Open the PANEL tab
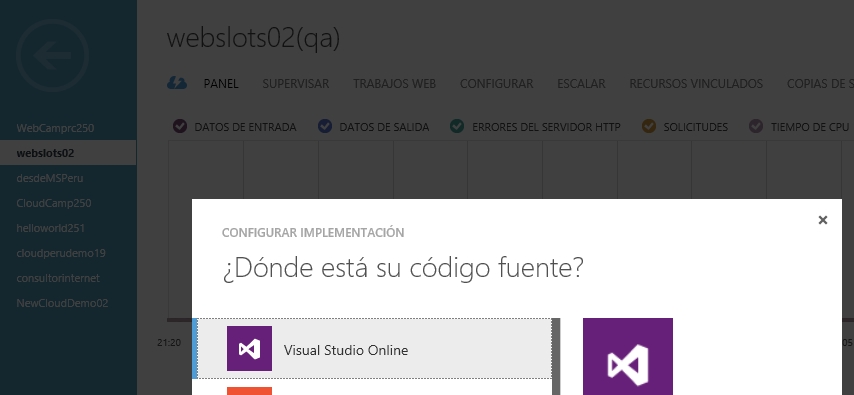Viewport: 854px width, 395px height. 221,84
